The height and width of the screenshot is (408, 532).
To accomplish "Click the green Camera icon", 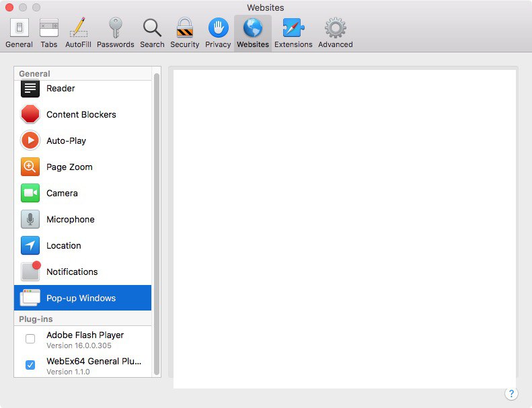I will pyautogui.click(x=30, y=193).
